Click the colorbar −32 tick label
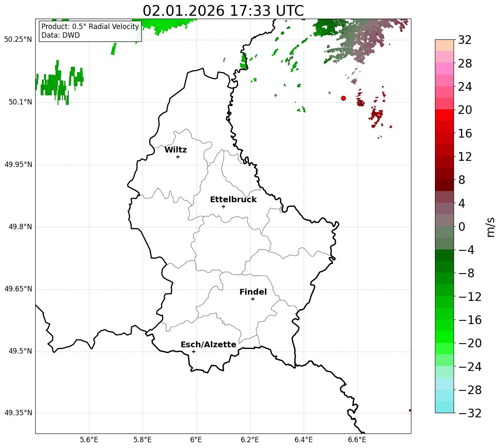Viewport: 500px width, 448px height. coord(470,413)
